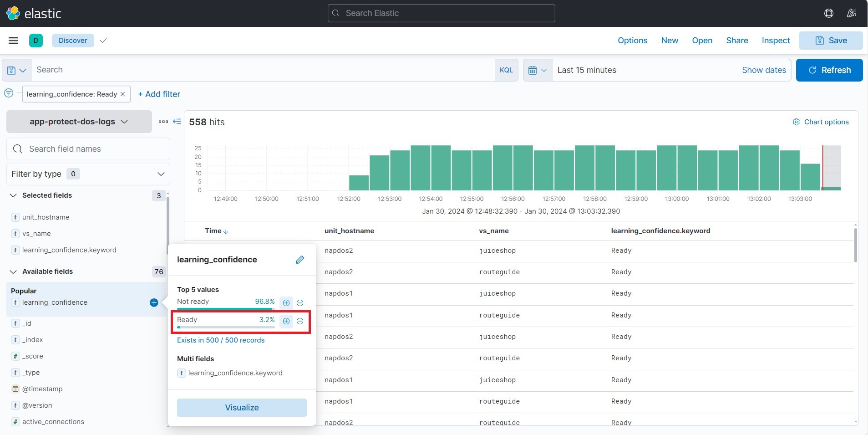868x435 pixels.
Task: Filter for the Ready value with the plus icon
Action: tap(286, 321)
